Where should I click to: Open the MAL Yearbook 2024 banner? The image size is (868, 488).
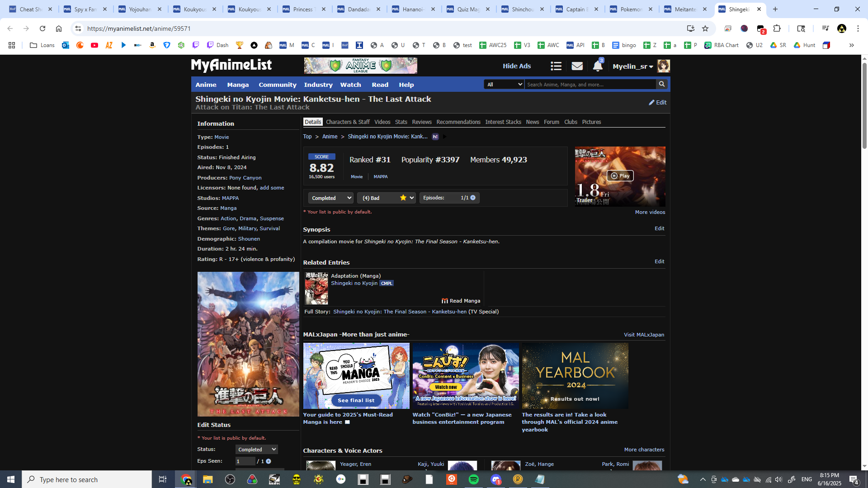575,376
